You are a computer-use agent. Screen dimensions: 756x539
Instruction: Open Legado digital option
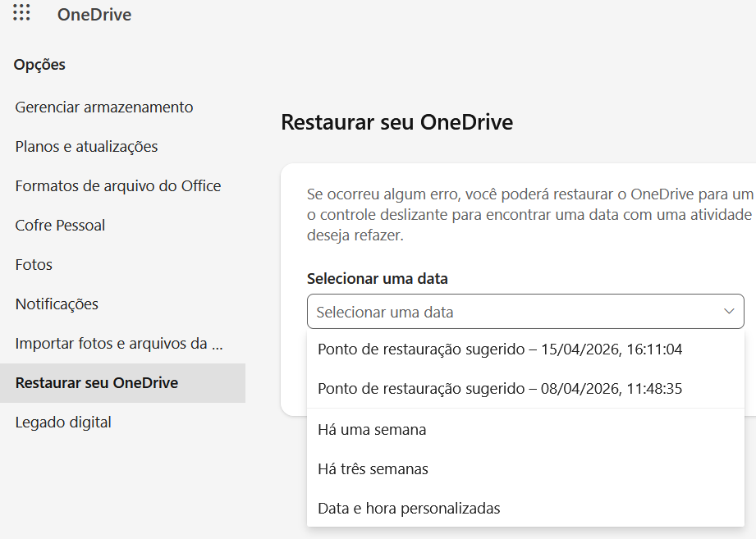point(64,423)
